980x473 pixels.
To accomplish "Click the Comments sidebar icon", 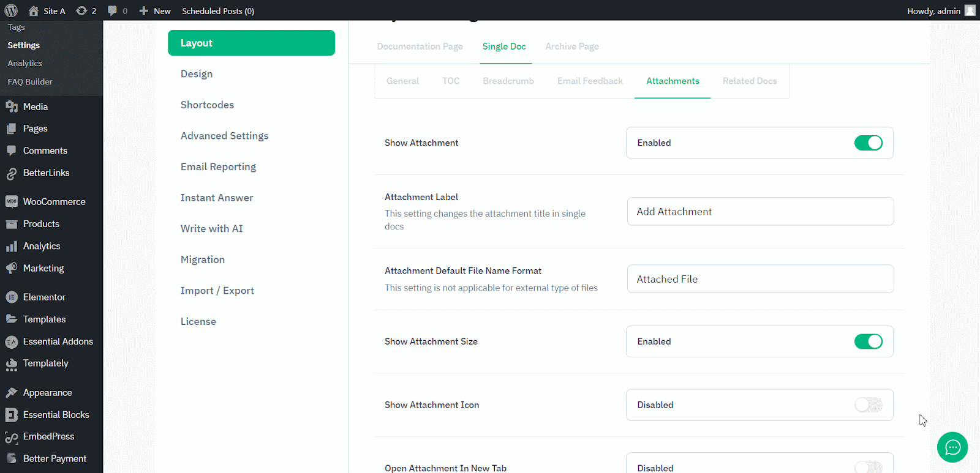I will pyautogui.click(x=12, y=151).
